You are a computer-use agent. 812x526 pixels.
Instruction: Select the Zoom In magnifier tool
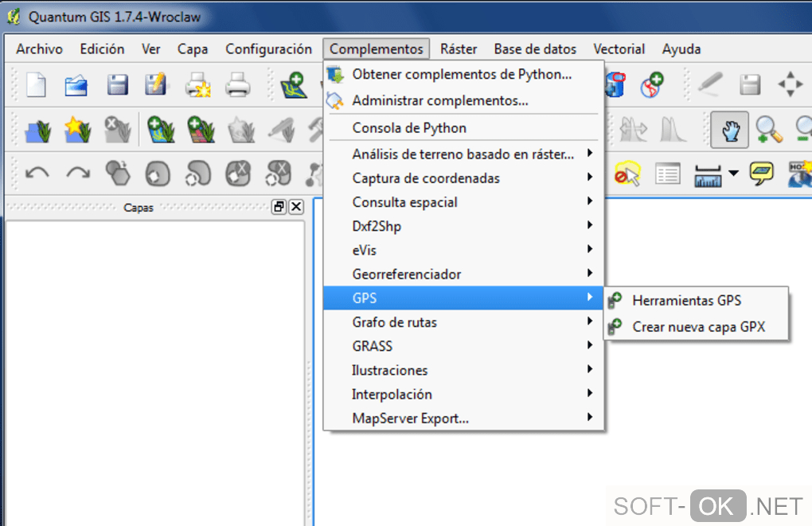tap(768, 130)
